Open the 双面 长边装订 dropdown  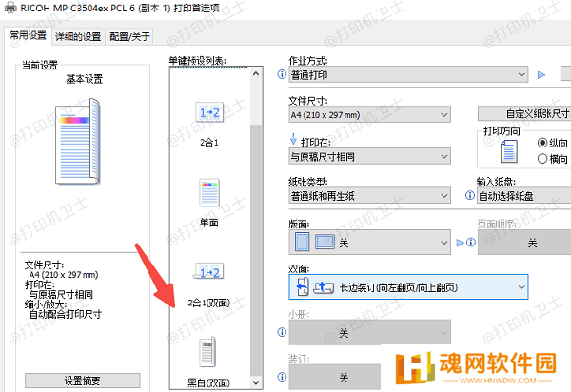click(x=408, y=286)
